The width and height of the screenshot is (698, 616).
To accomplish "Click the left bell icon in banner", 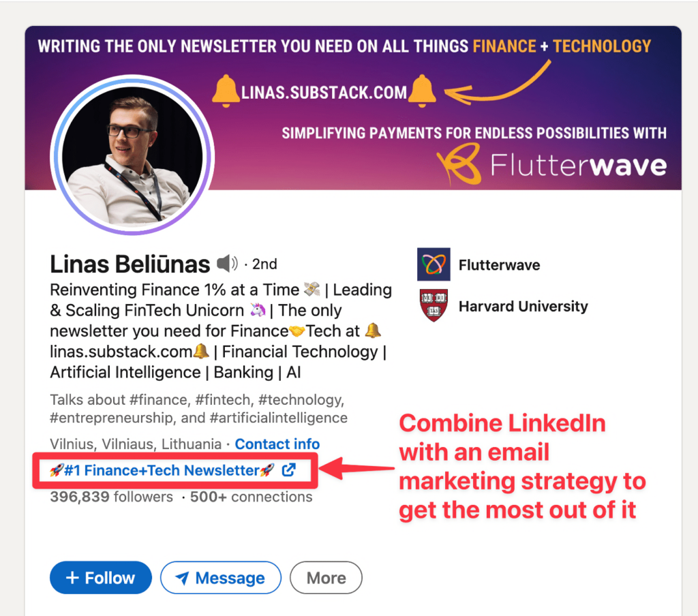I will click(226, 92).
